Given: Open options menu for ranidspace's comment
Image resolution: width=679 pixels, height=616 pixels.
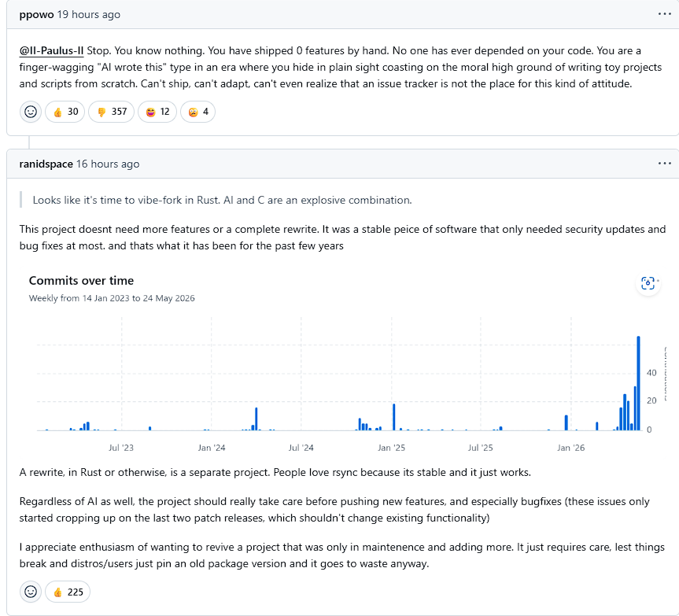Looking at the screenshot, I should click(664, 164).
